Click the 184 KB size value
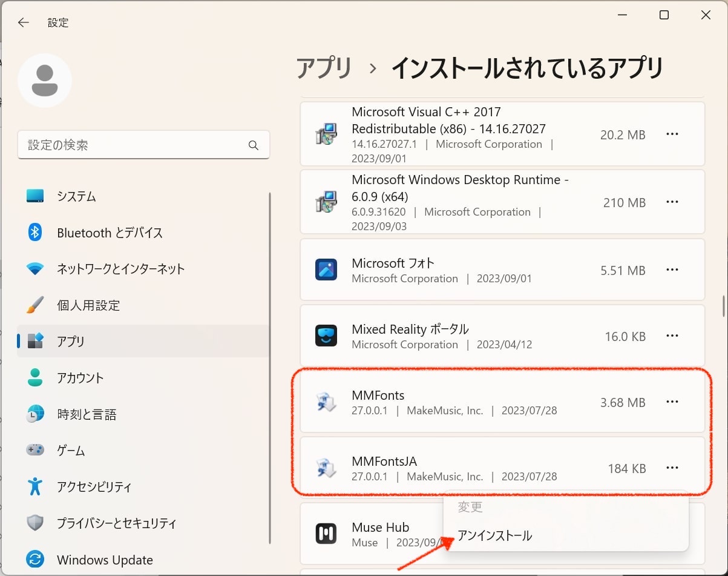The width and height of the screenshot is (728, 576). [627, 469]
